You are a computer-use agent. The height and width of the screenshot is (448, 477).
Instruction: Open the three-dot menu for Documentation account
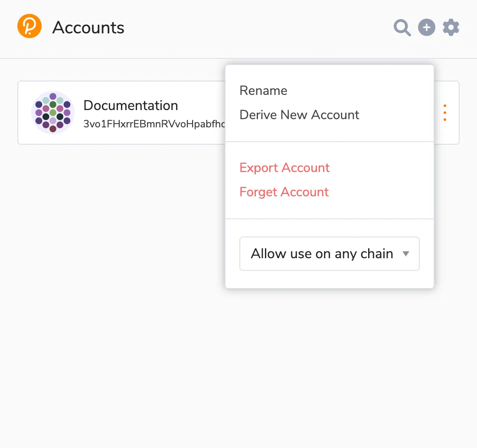coord(445,113)
